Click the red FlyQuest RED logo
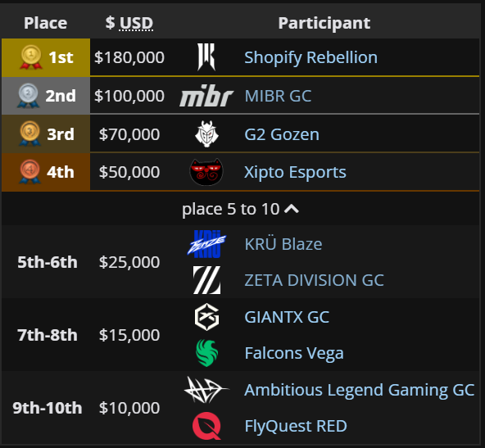The width and height of the screenshot is (485, 448). point(206,426)
